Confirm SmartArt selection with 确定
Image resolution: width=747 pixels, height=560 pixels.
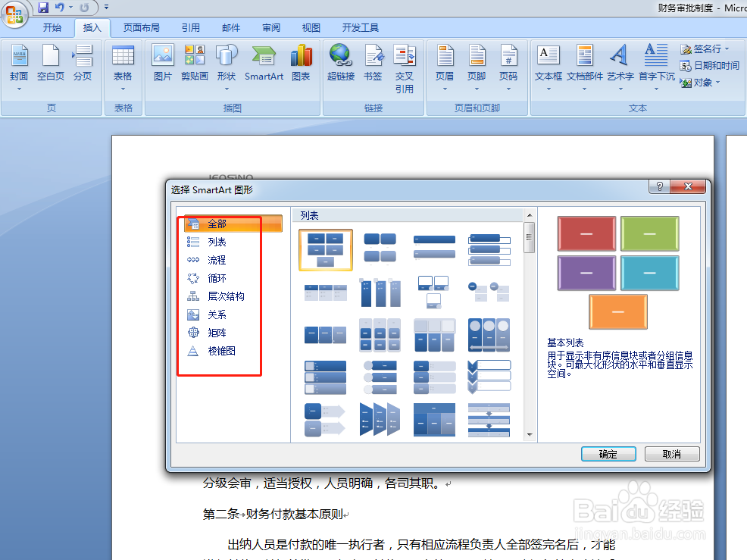(x=608, y=453)
